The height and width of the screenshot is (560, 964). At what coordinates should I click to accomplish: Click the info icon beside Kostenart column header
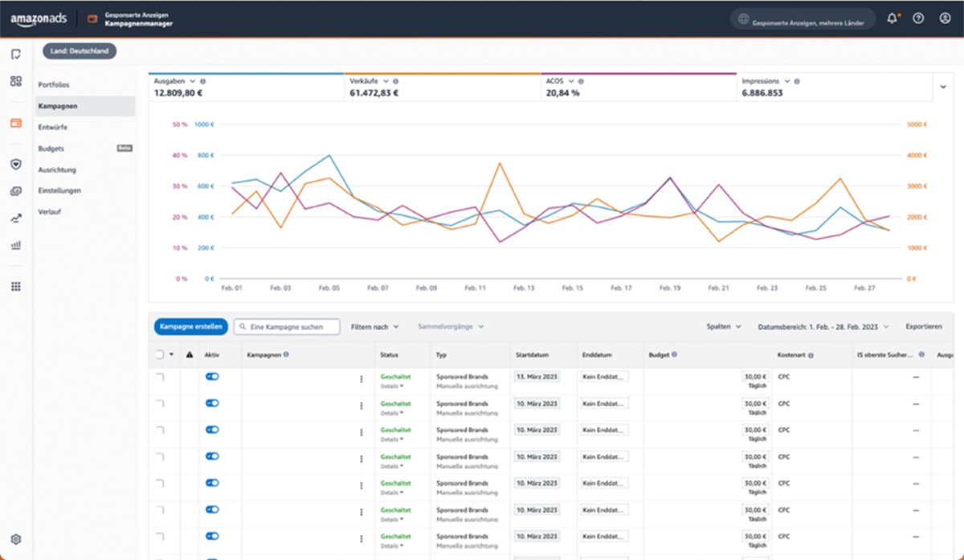coord(811,354)
